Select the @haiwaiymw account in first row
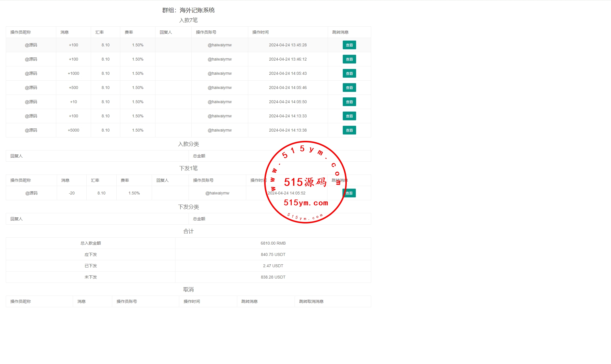The image size is (611, 364). [220, 45]
